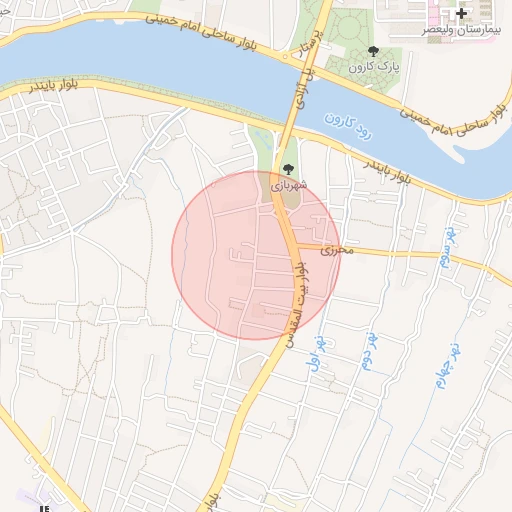The image size is (512, 512).
Task: Click the tree icon above شهربازی
Action: [x=288, y=169]
